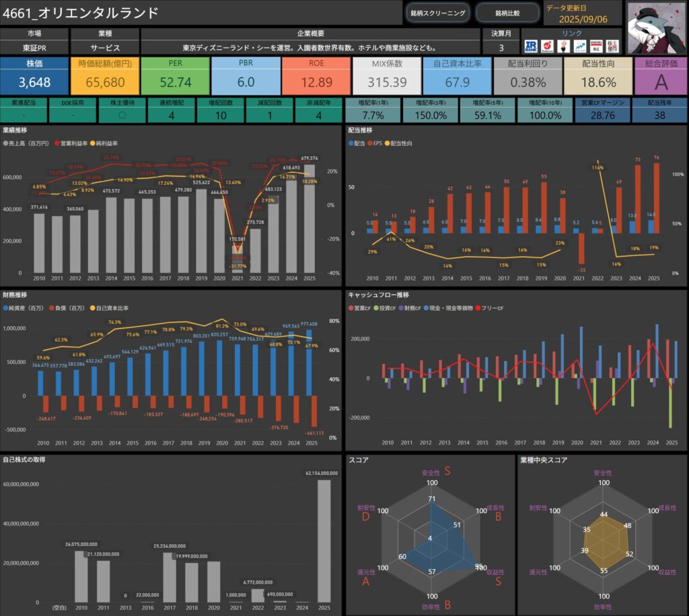
Task: Select the 配当利回り card showing 0.38%
Action: [528, 75]
